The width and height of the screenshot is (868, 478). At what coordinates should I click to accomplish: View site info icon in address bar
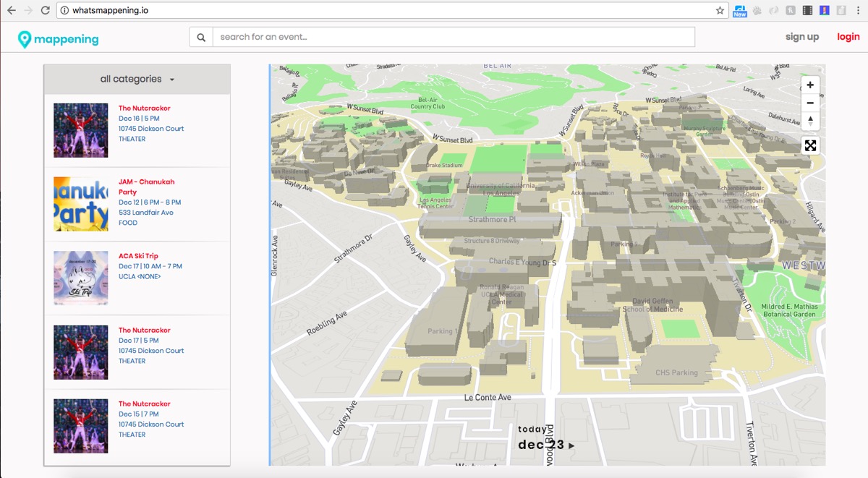(64, 11)
